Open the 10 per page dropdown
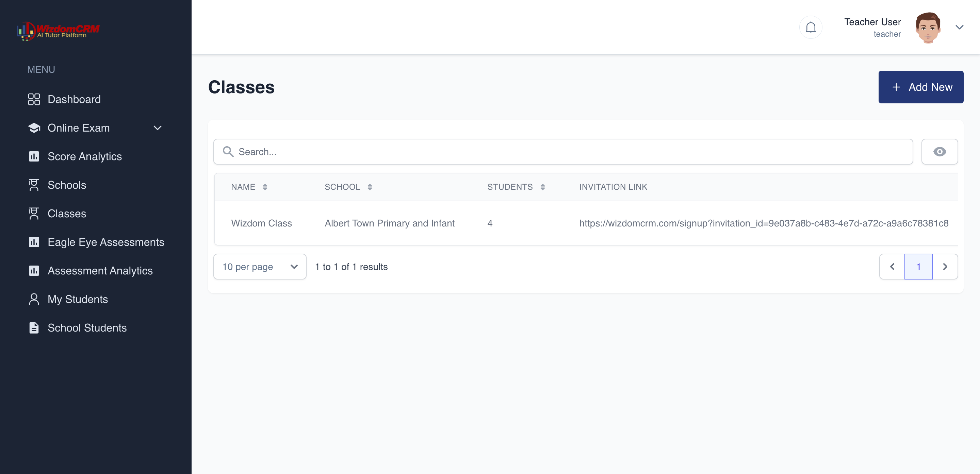The image size is (980, 474). 260,267
